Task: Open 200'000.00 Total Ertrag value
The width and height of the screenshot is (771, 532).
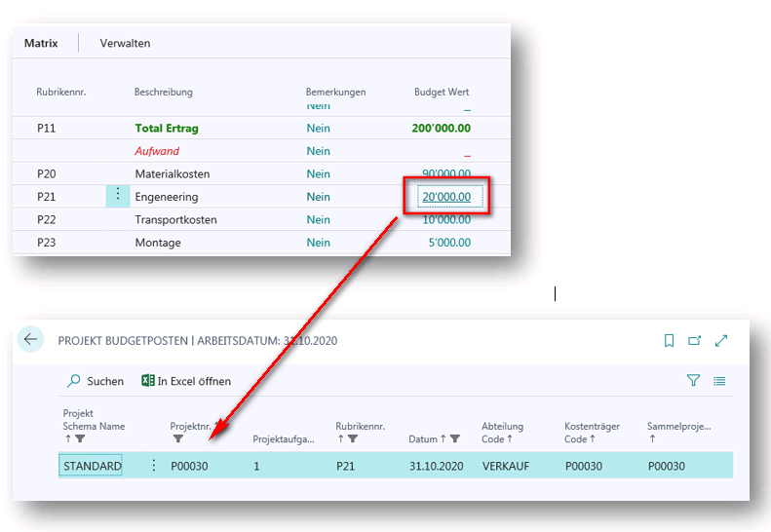Action: tap(442, 128)
